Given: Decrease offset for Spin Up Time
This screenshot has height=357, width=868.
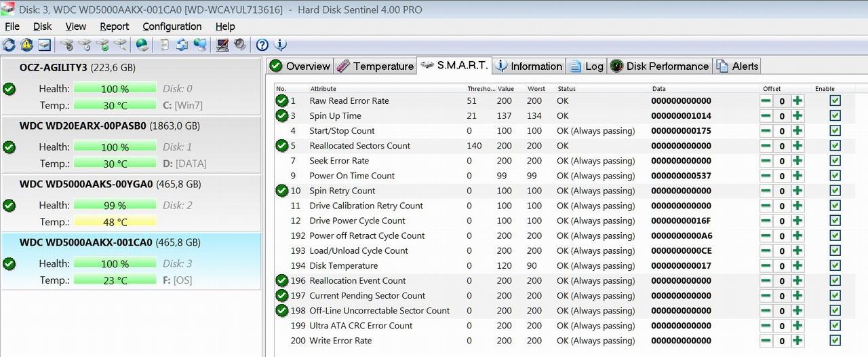Looking at the screenshot, I should [766, 115].
